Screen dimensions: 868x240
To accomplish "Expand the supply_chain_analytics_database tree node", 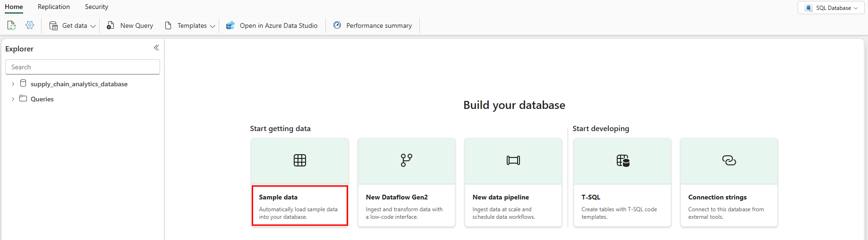I will (x=13, y=84).
